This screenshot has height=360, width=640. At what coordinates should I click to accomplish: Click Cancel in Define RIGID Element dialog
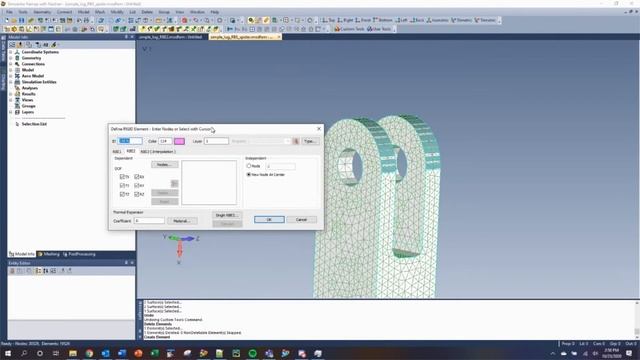301,220
